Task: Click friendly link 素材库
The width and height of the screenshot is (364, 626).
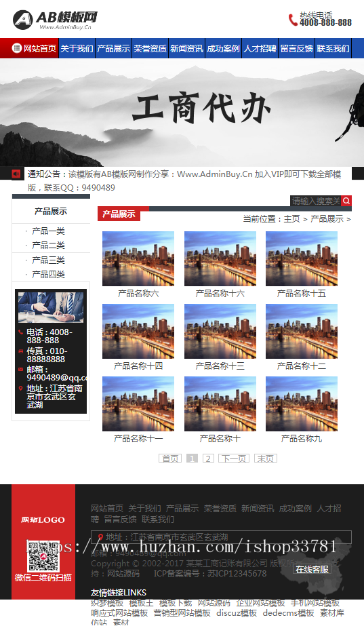Action: (332, 613)
